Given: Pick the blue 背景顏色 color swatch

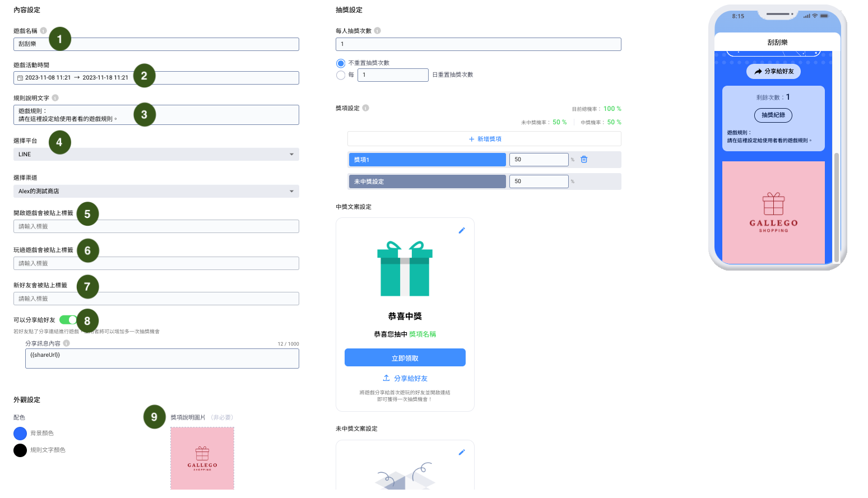Looking at the screenshot, I should click(20, 434).
